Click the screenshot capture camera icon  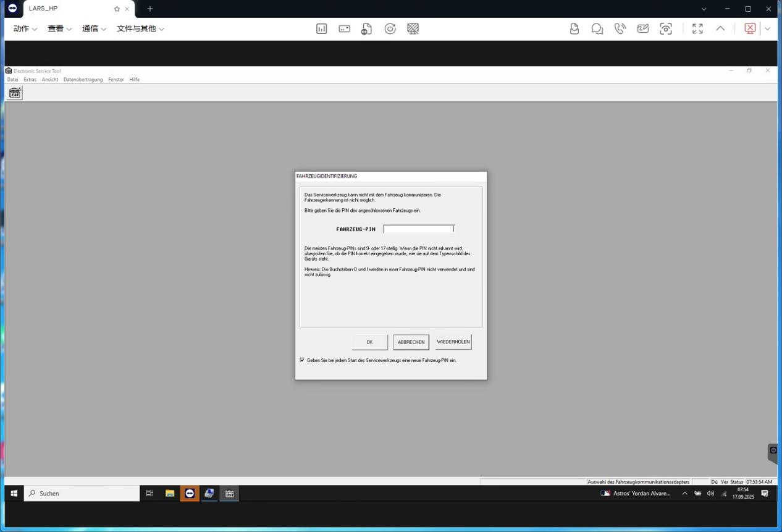click(x=666, y=28)
